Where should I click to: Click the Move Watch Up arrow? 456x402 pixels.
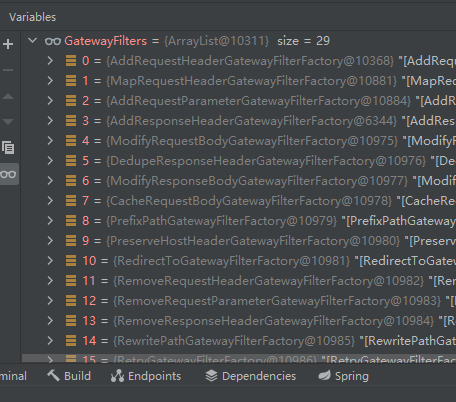(x=8, y=97)
